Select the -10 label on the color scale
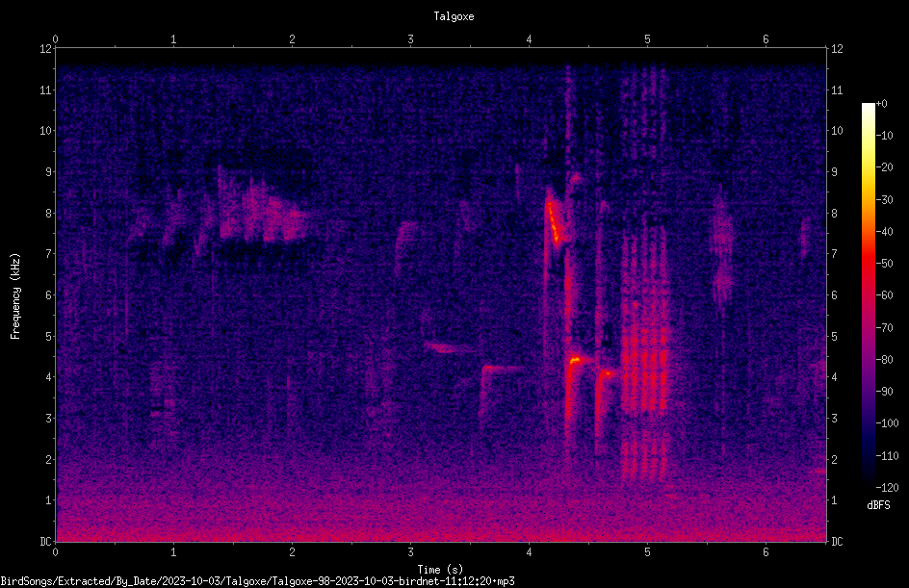The image size is (909, 588). point(885,136)
